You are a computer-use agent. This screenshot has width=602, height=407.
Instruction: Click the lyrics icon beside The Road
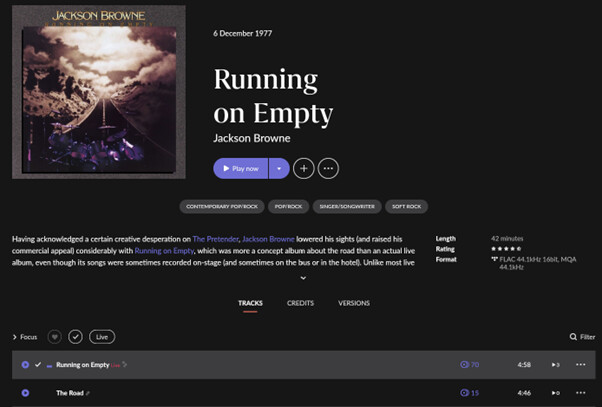[x=88, y=393]
